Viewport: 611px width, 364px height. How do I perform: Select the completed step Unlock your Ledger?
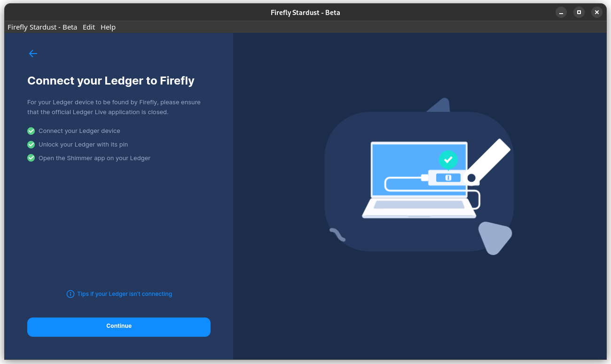[83, 144]
